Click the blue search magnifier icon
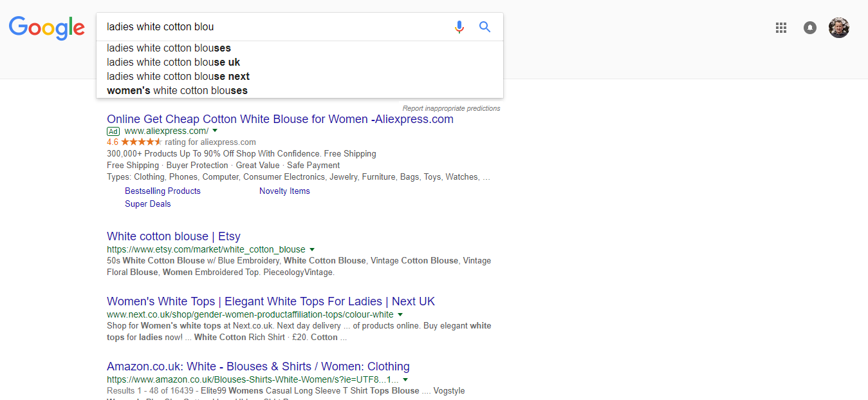This screenshot has width=868, height=400. pos(485,27)
